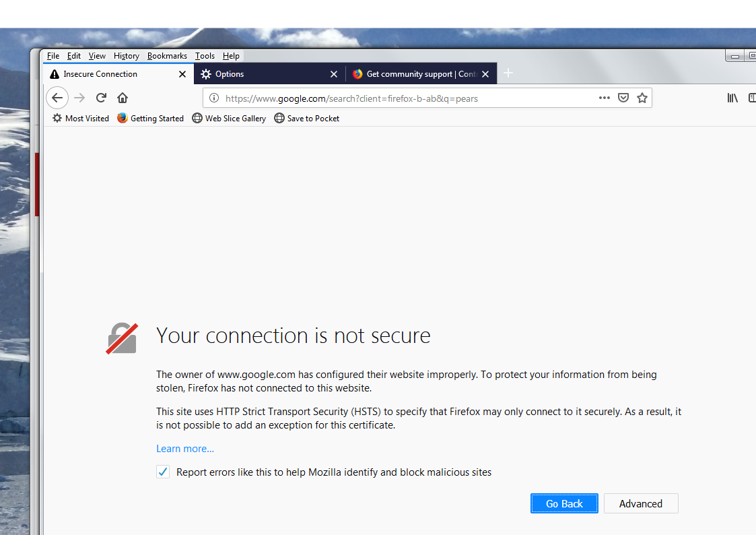Open the site information icon in the address bar
The height and width of the screenshot is (535, 756).
click(x=214, y=98)
